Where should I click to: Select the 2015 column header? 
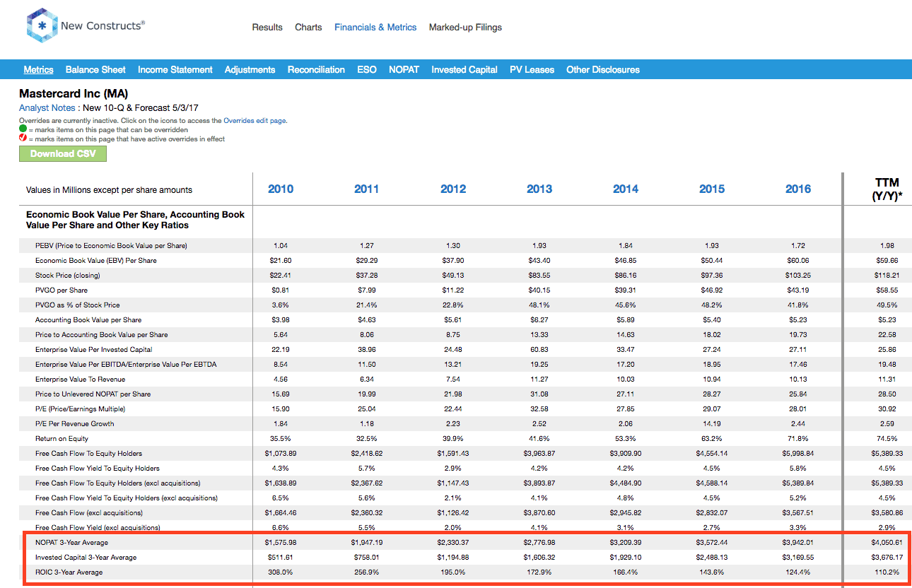coord(712,189)
